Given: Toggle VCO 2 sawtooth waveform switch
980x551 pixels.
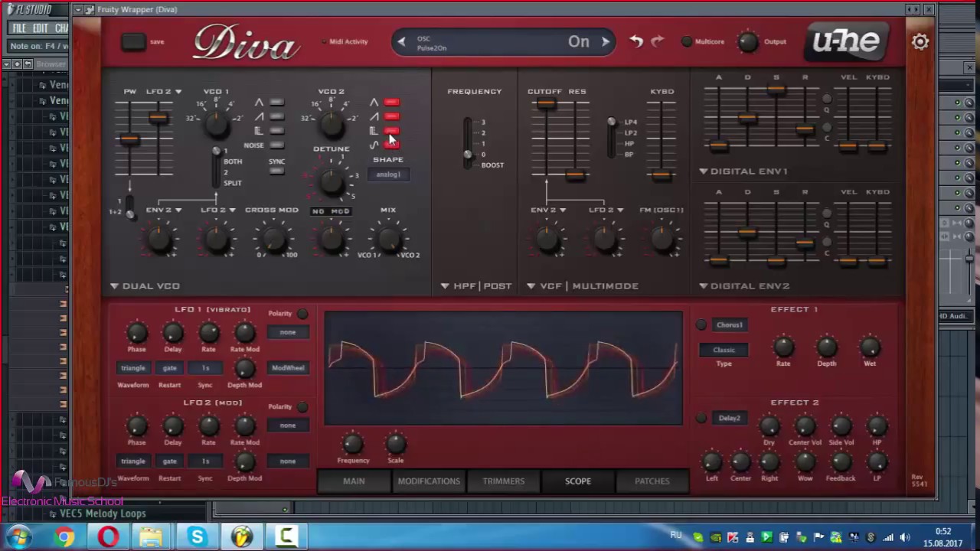Looking at the screenshot, I should tap(391, 116).
